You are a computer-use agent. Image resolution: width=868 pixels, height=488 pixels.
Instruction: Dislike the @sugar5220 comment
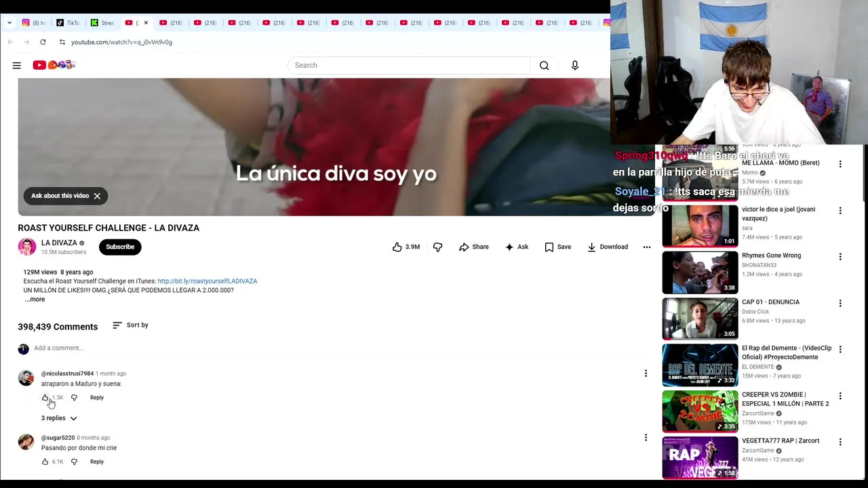pos(74,462)
